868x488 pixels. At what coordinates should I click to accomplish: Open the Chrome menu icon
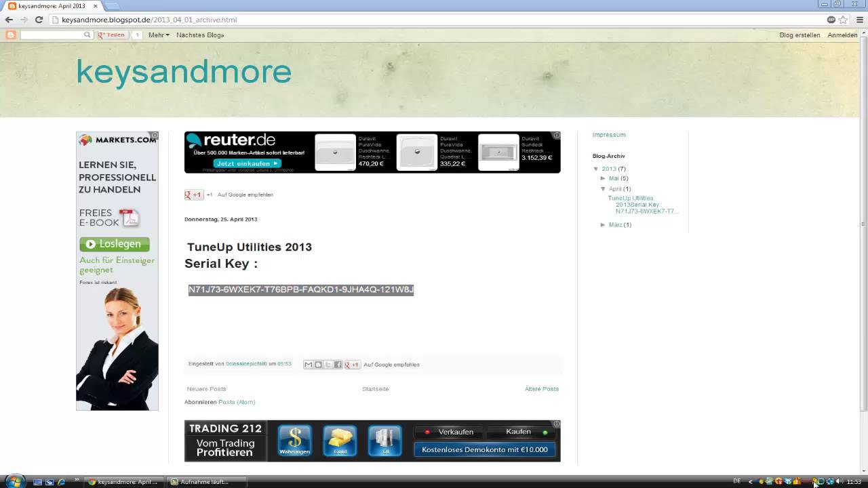click(860, 20)
